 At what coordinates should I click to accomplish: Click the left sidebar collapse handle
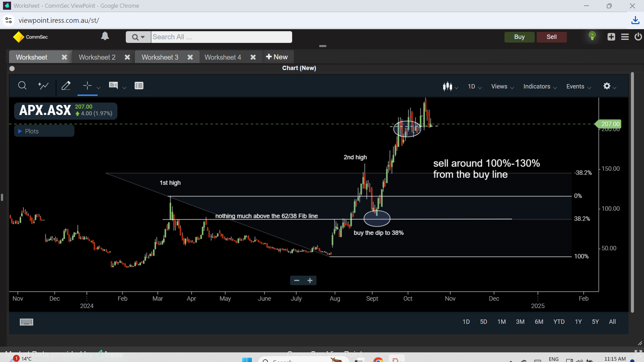pos(2,197)
